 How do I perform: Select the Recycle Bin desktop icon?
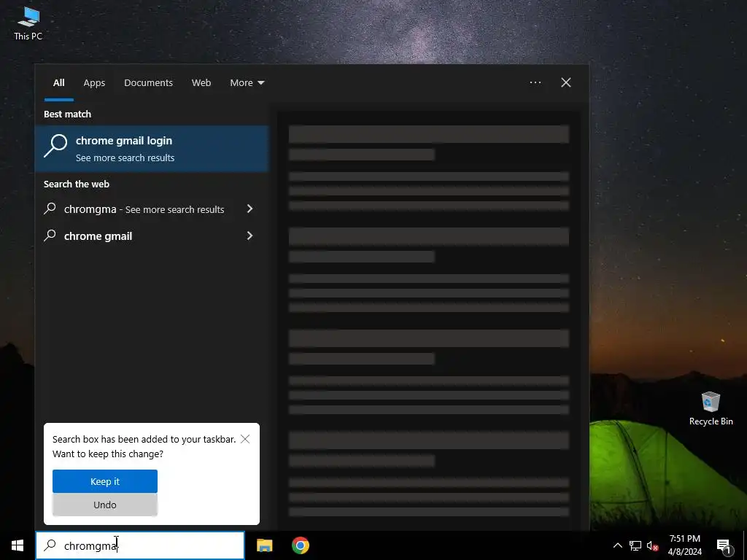click(711, 408)
